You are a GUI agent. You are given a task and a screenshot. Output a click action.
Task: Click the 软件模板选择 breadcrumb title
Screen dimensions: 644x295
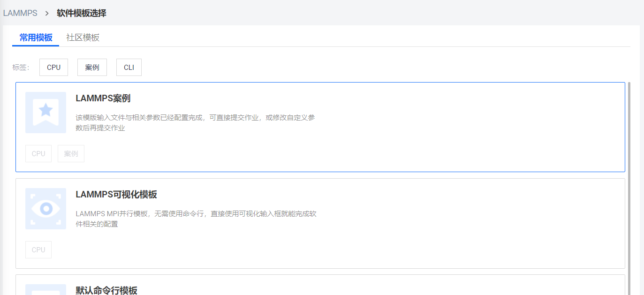click(x=82, y=13)
